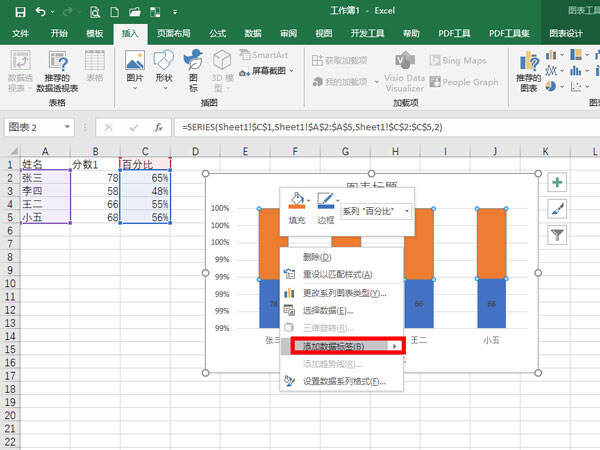Click 推荐的数据透视表 button
The width and height of the screenshot is (600, 450).
(57, 71)
